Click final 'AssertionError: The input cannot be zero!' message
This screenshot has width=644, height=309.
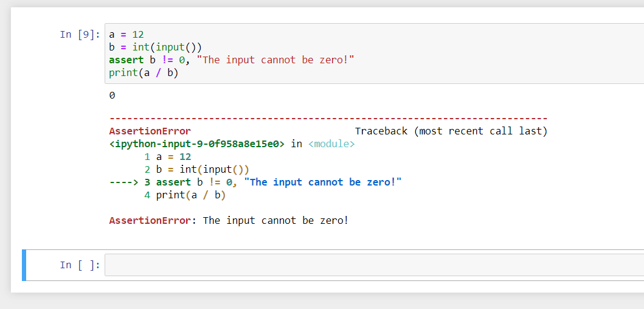tap(229, 221)
